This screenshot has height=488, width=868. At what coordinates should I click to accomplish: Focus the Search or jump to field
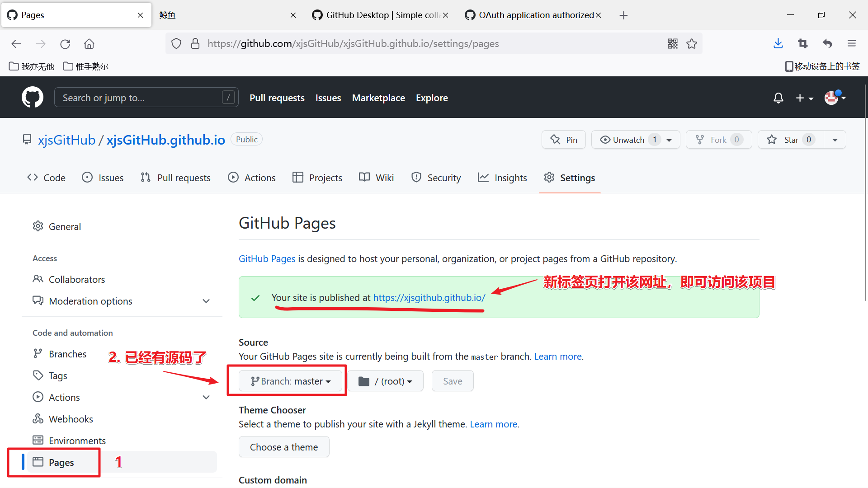146,98
